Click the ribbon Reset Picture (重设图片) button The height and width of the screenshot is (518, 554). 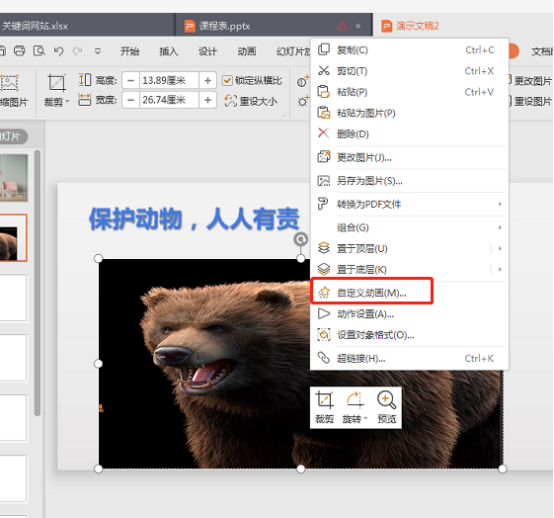point(530,101)
